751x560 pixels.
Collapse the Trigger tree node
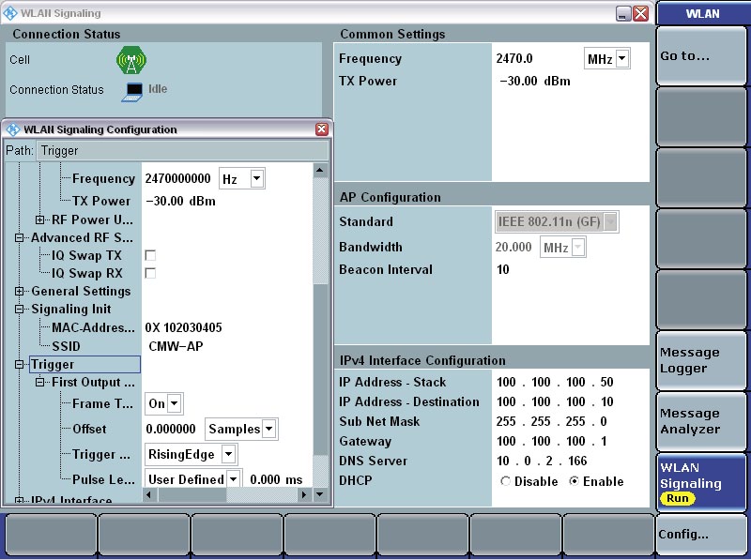[20, 364]
